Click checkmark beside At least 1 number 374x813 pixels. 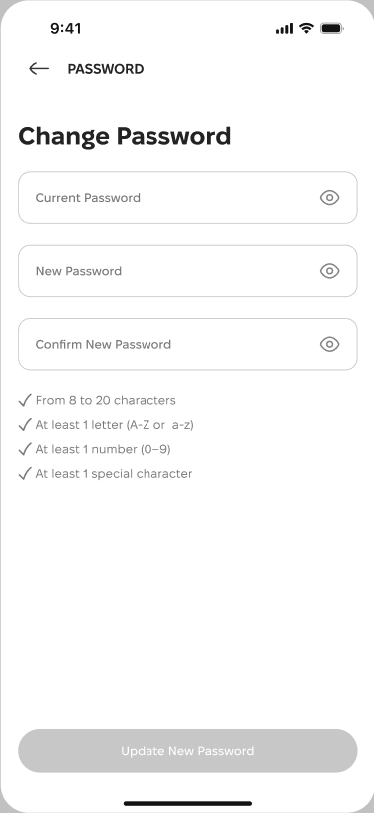tap(25, 449)
